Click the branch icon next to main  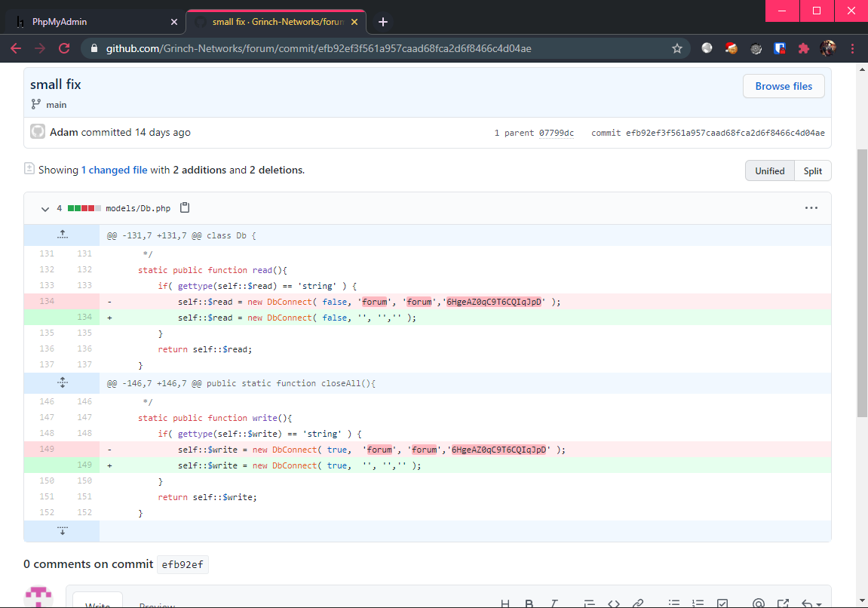36,104
